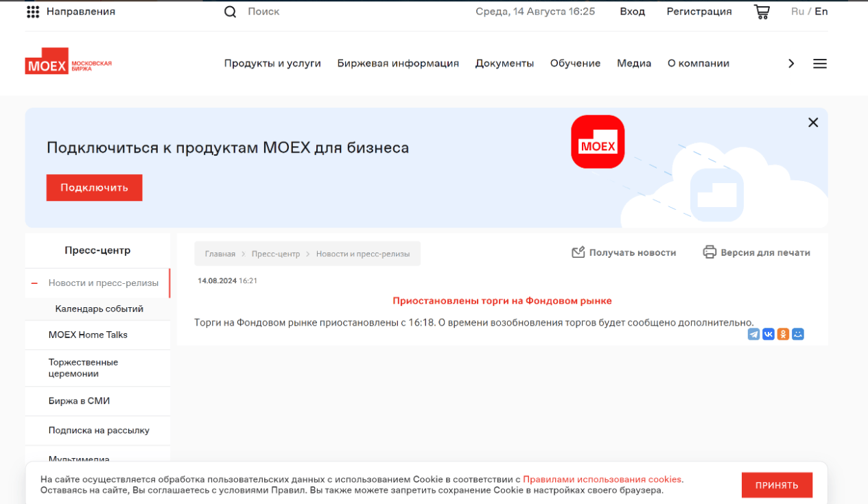Click the Telegram share icon

(x=753, y=334)
